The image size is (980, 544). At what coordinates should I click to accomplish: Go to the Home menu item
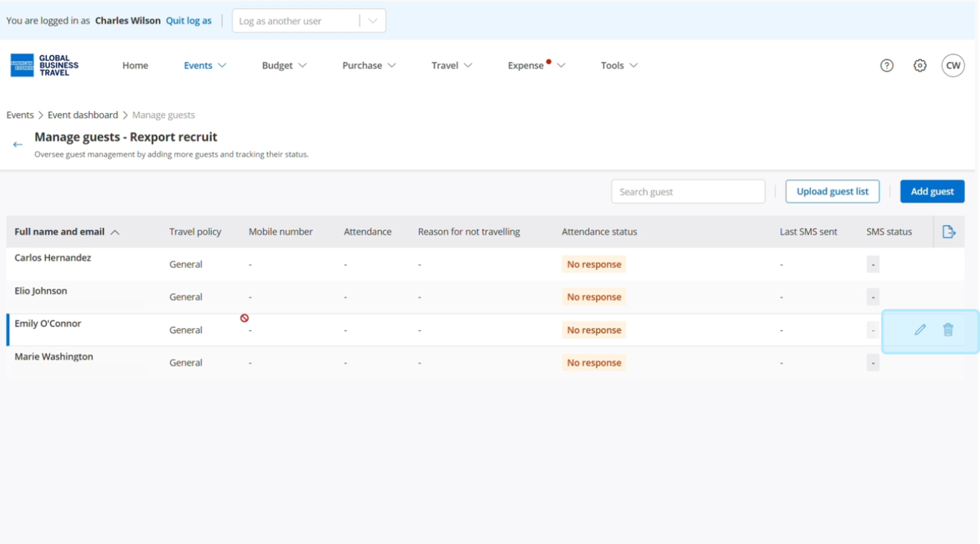pos(135,66)
